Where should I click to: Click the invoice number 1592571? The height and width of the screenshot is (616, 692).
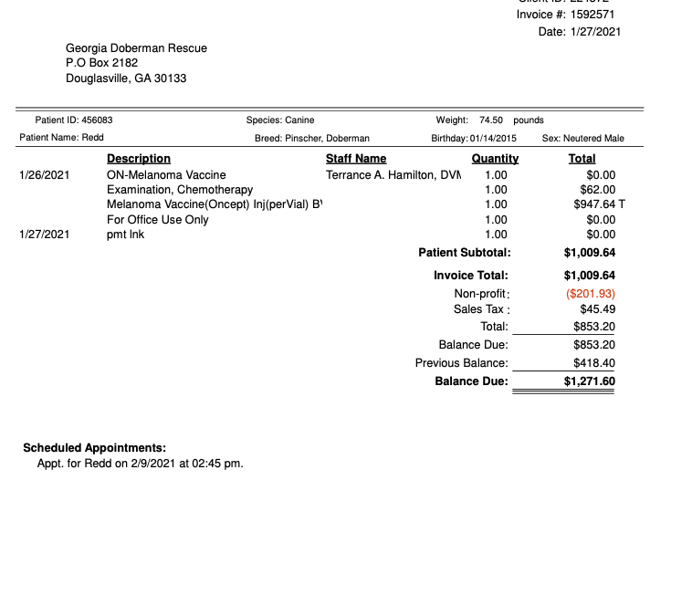click(592, 15)
